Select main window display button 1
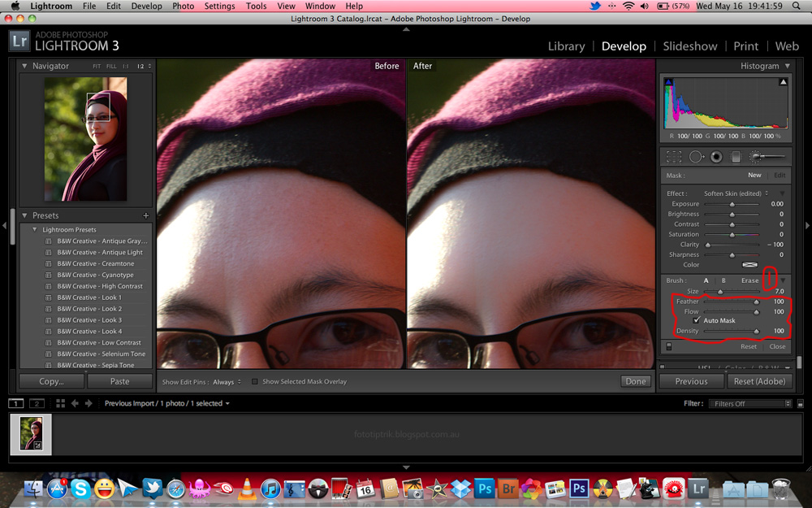This screenshot has width=812, height=508. tap(16, 403)
